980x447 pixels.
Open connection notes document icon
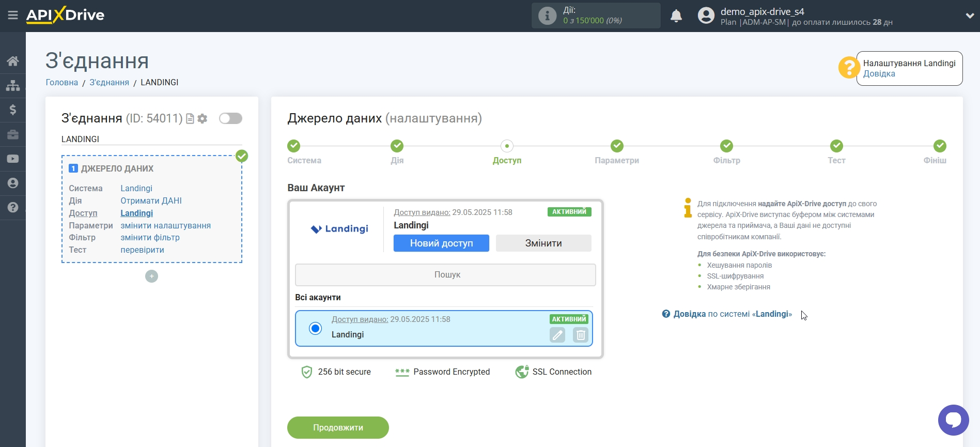tap(190, 119)
